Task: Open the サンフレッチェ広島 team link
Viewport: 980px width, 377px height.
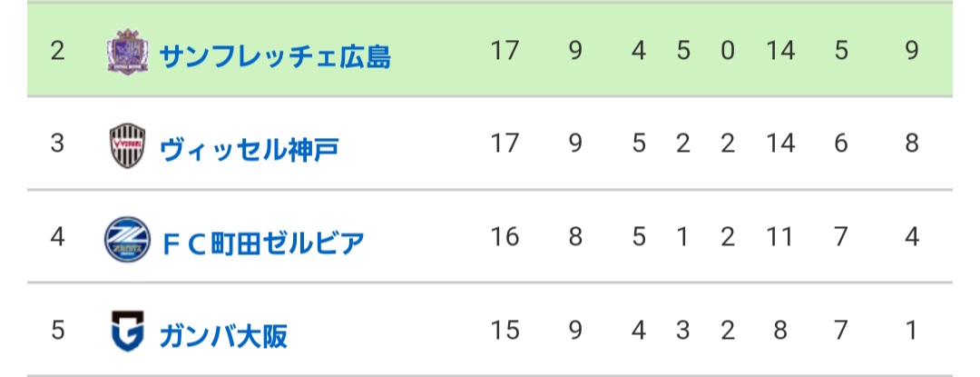Action: (x=275, y=57)
